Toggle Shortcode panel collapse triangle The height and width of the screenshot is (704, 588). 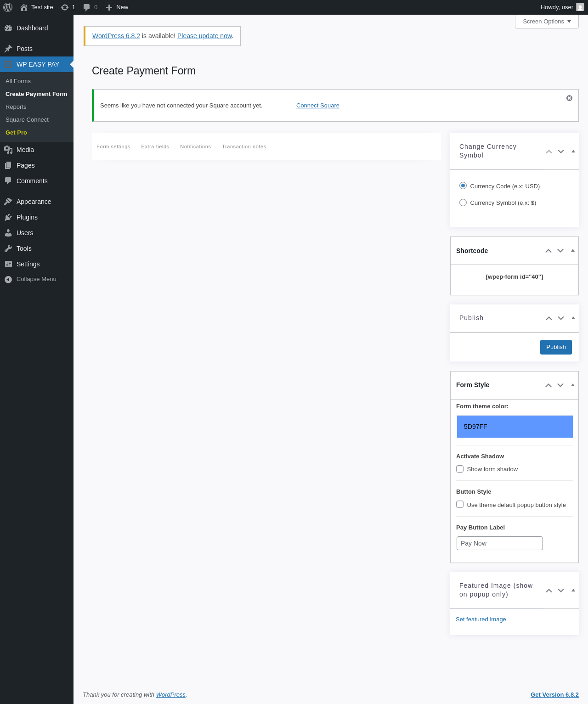pos(573,251)
